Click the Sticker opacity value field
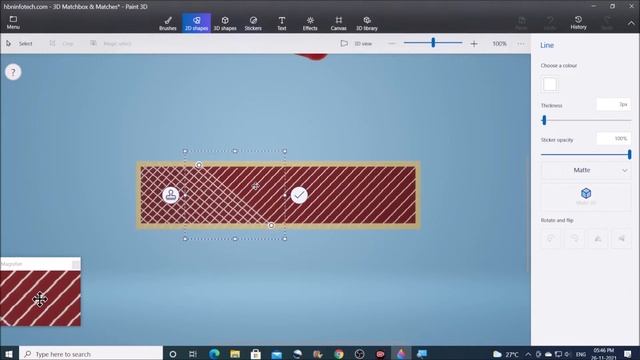Screen dimensions: 640x360 pyautogui.click(x=613, y=139)
